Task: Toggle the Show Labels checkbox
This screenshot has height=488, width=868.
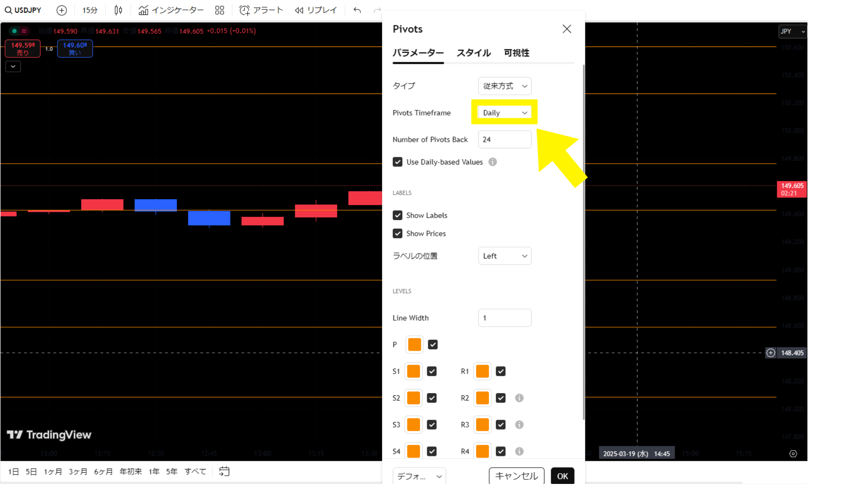Action: [x=397, y=215]
